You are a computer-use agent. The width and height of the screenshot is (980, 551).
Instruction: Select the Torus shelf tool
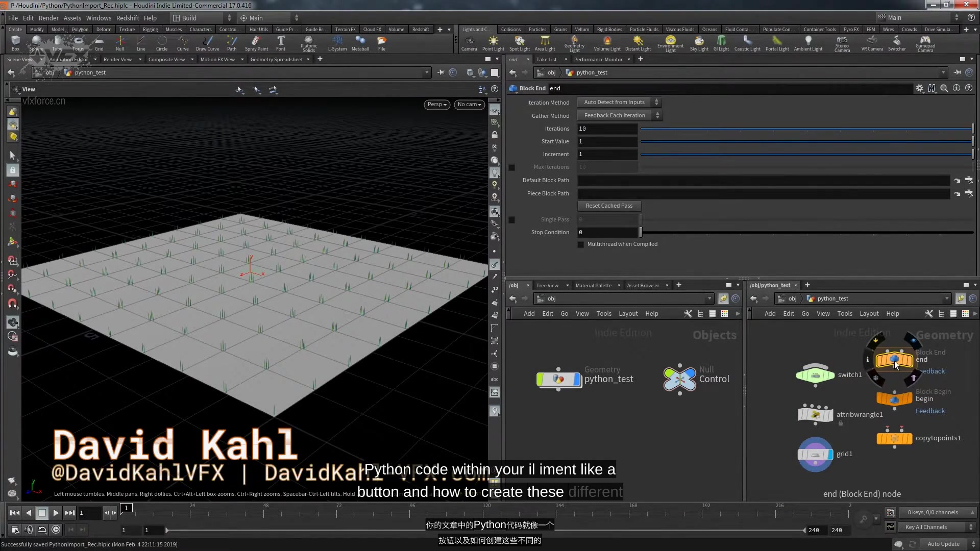click(78, 43)
